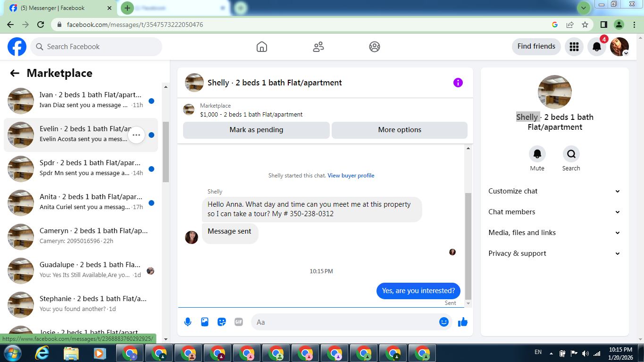Open Windows Media Player on taskbar
644x362 pixels.
99,353
